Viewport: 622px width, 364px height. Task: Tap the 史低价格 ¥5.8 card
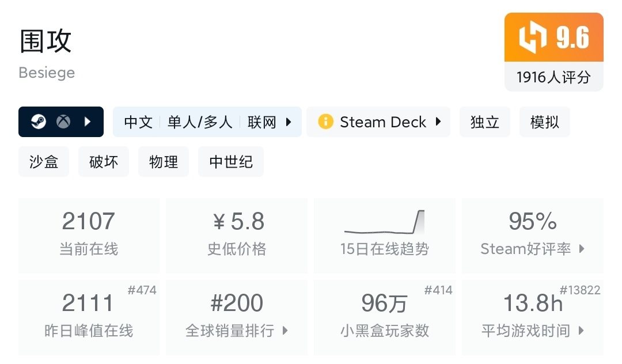point(237,235)
